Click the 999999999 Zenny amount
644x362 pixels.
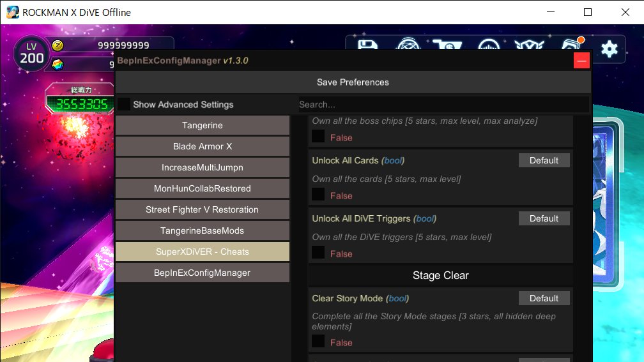coord(123,45)
